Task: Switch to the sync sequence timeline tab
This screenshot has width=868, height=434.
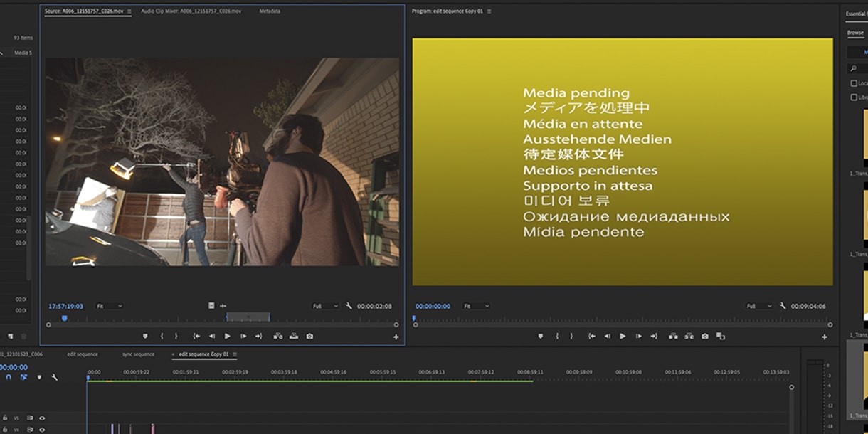Action: pos(138,354)
